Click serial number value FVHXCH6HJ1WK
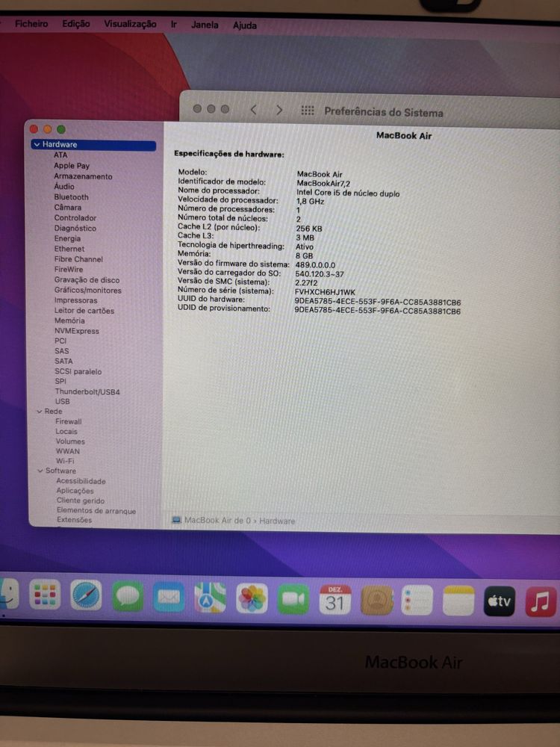The width and height of the screenshot is (560, 747). tap(325, 292)
